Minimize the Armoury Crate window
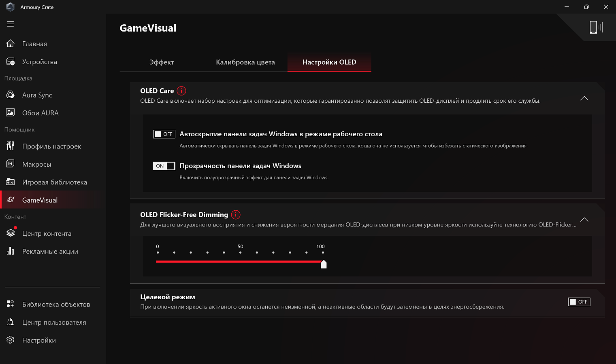The width and height of the screenshot is (616, 364). point(567,7)
